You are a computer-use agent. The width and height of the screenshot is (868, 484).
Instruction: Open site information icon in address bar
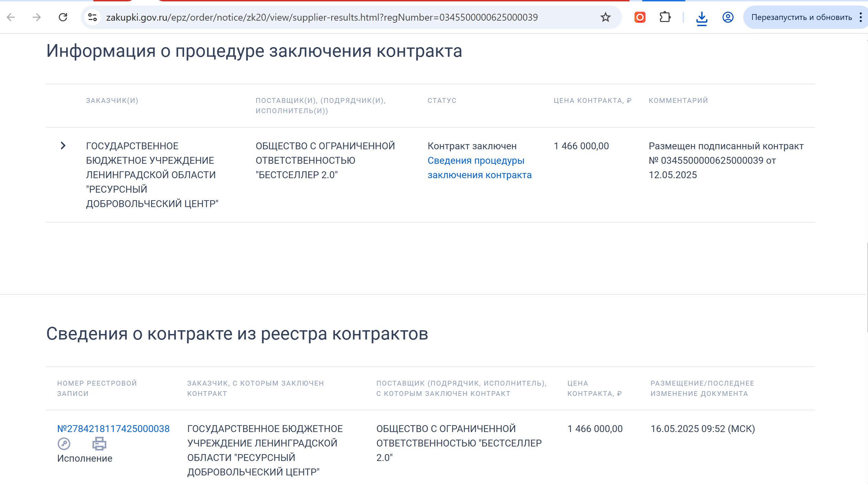coord(92,17)
